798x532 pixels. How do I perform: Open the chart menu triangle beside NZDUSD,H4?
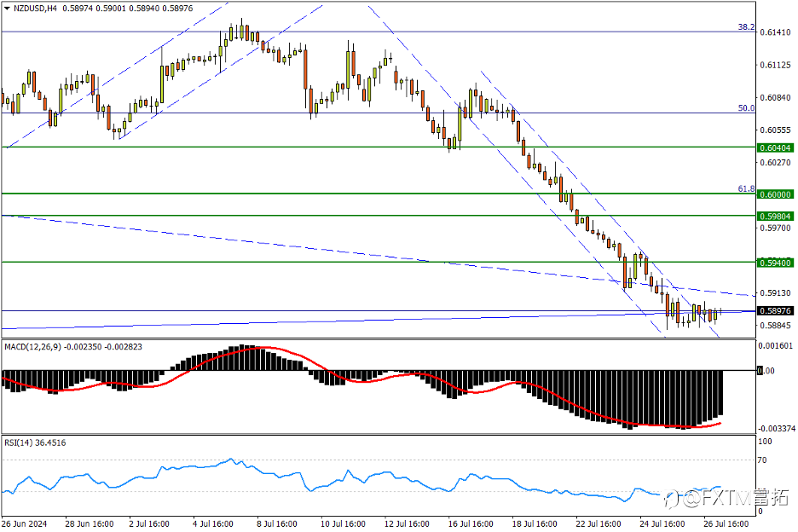pos(7,9)
